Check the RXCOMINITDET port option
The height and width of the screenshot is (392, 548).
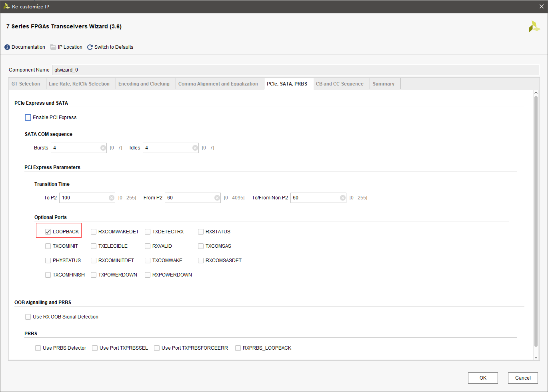[94, 261]
